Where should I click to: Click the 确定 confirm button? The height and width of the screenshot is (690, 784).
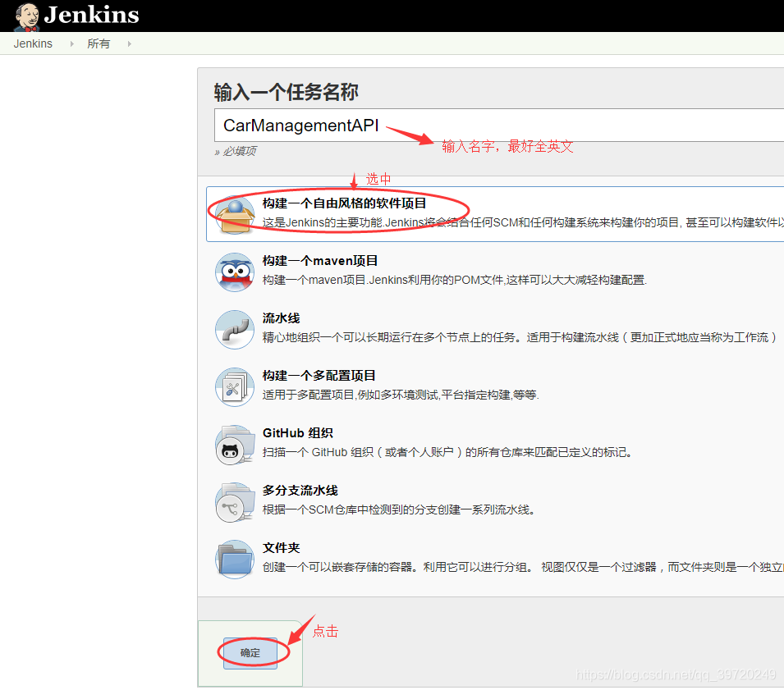[x=250, y=652]
